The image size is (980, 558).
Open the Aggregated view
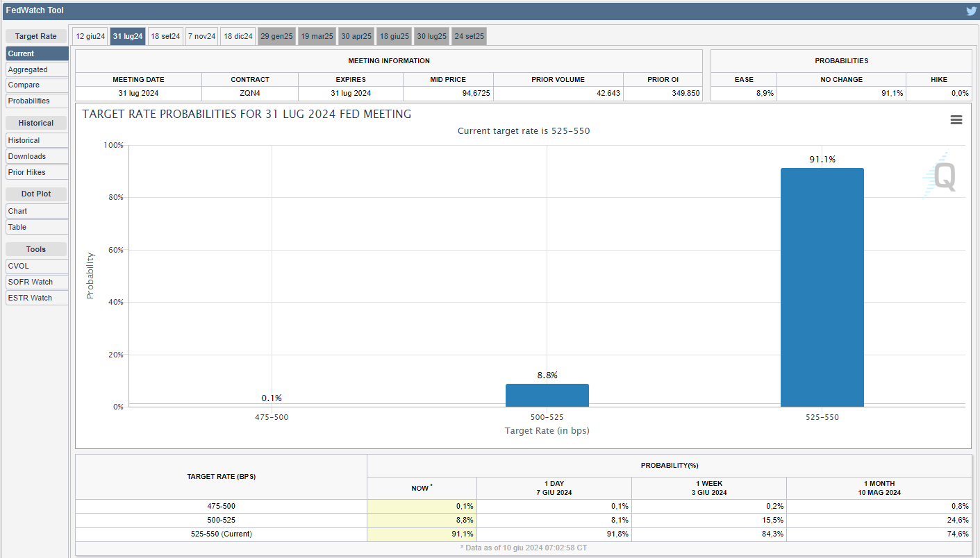coord(37,69)
